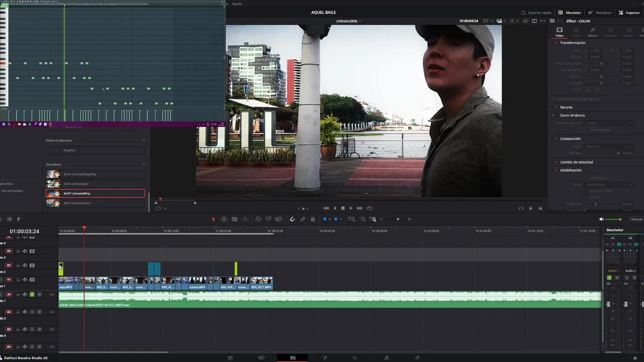Switch to the Efectos tab in Inspector

[593, 32]
